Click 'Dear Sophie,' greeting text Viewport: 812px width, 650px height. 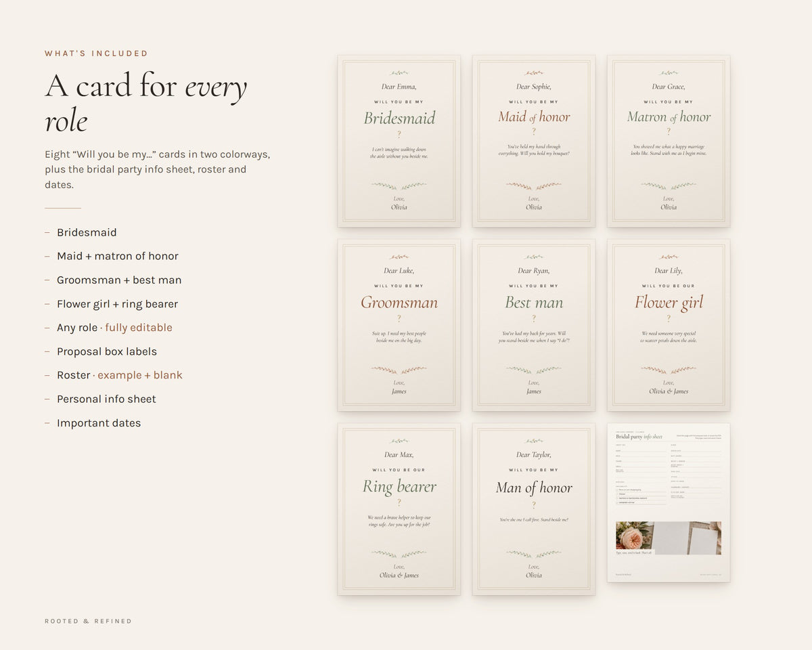tap(534, 87)
